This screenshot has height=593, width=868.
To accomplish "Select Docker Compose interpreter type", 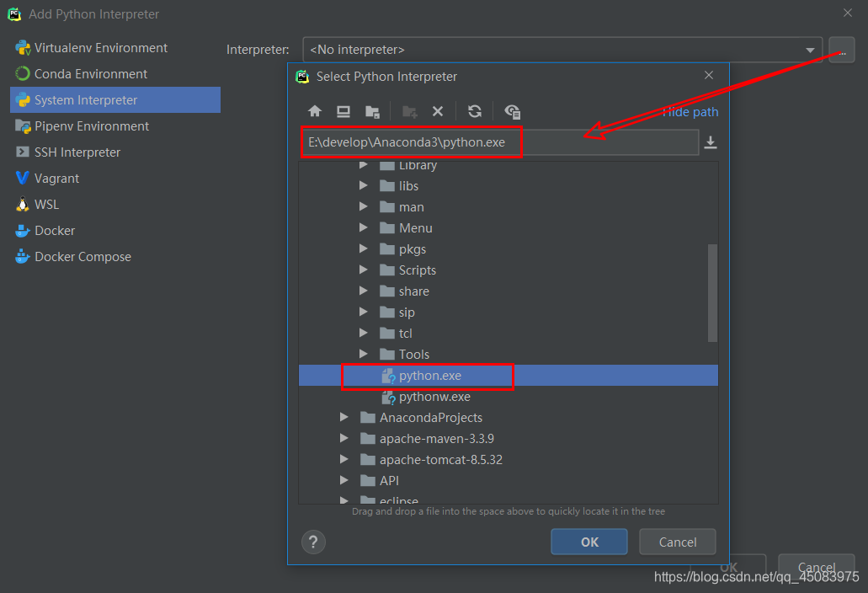I will 115,256.
